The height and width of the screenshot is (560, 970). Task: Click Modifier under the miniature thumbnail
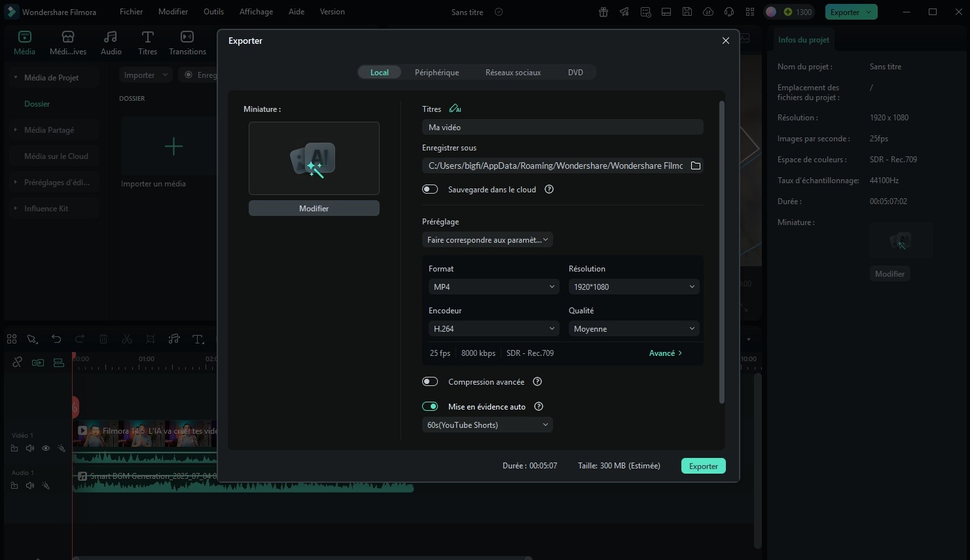coord(314,208)
